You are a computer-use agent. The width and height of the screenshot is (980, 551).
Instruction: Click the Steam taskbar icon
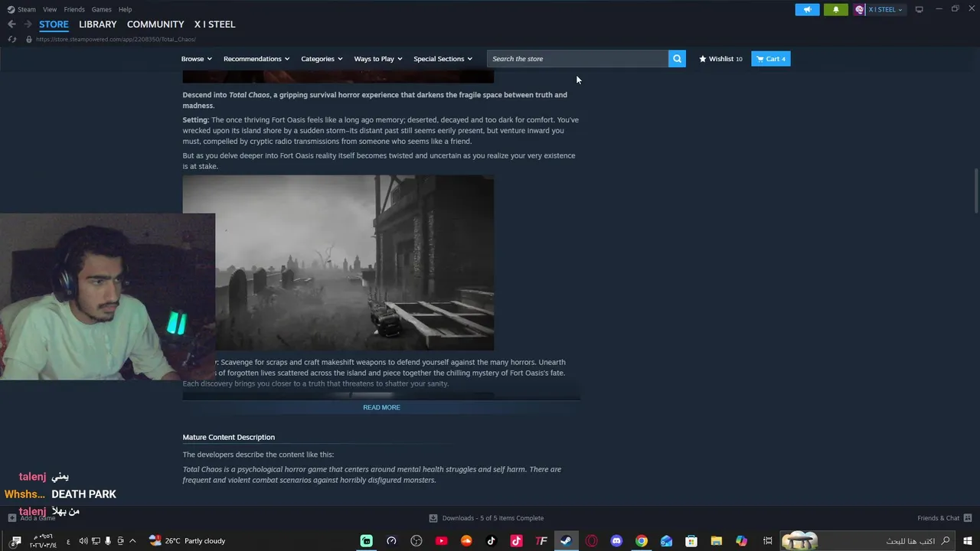pos(566,541)
